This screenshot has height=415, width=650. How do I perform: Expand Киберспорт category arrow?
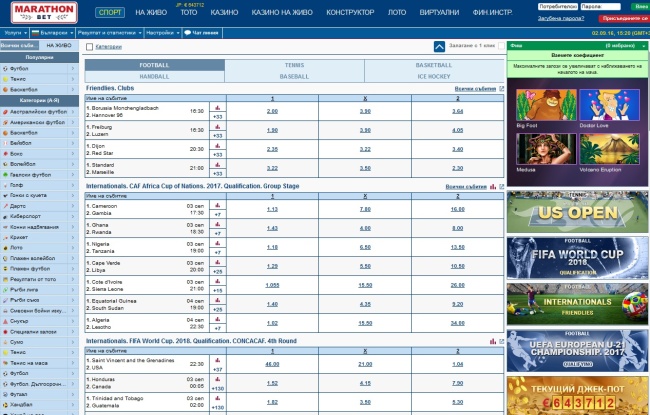pyautogui.click(x=73, y=216)
